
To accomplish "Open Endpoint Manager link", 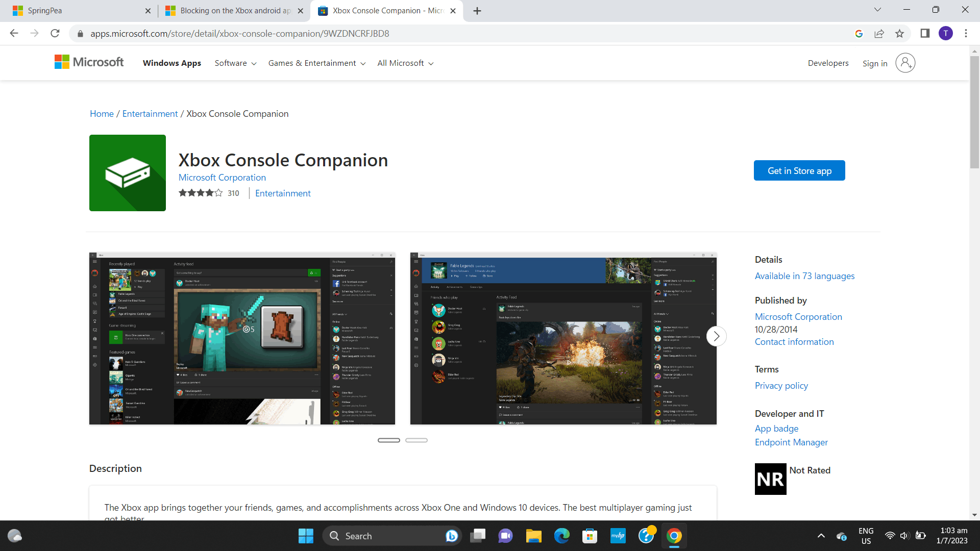I will [791, 442].
